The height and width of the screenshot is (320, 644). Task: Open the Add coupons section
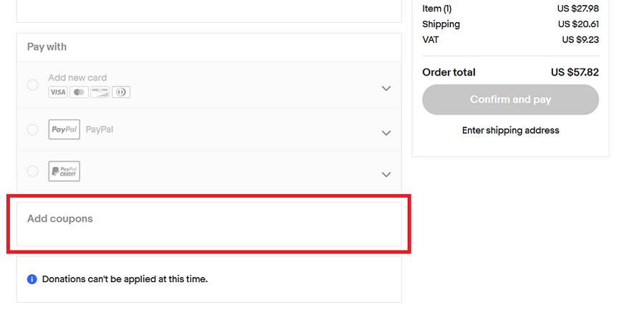tap(60, 219)
